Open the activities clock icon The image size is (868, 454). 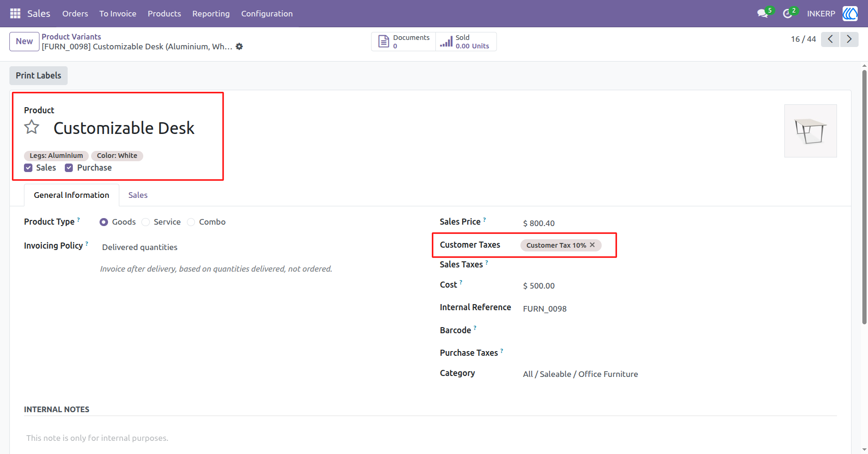tap(788, 14)
